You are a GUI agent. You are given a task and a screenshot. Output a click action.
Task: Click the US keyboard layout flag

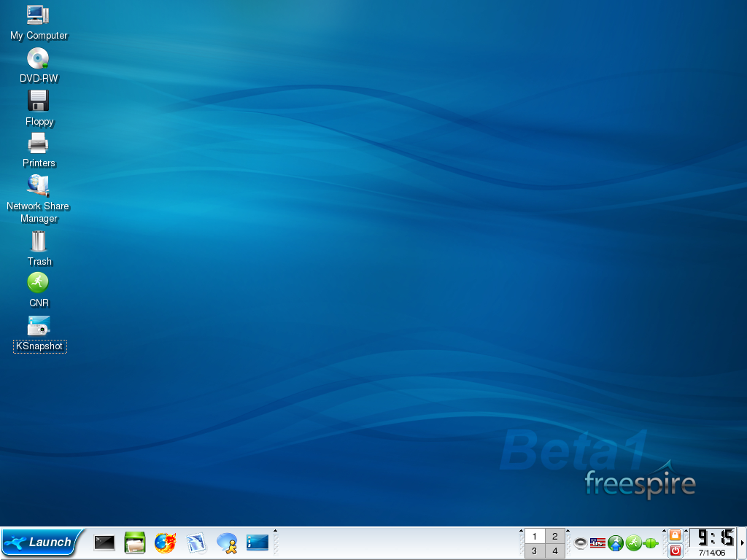[x=597, y=542]
